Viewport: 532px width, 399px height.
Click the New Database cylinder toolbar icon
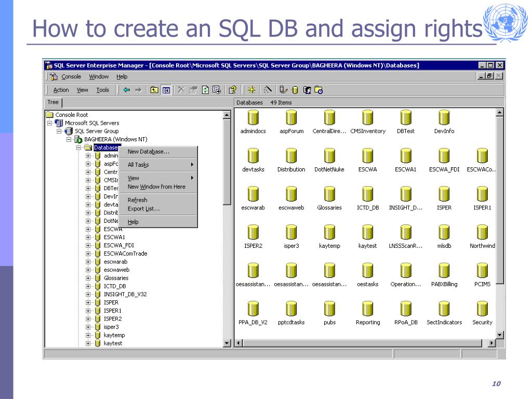295,90
